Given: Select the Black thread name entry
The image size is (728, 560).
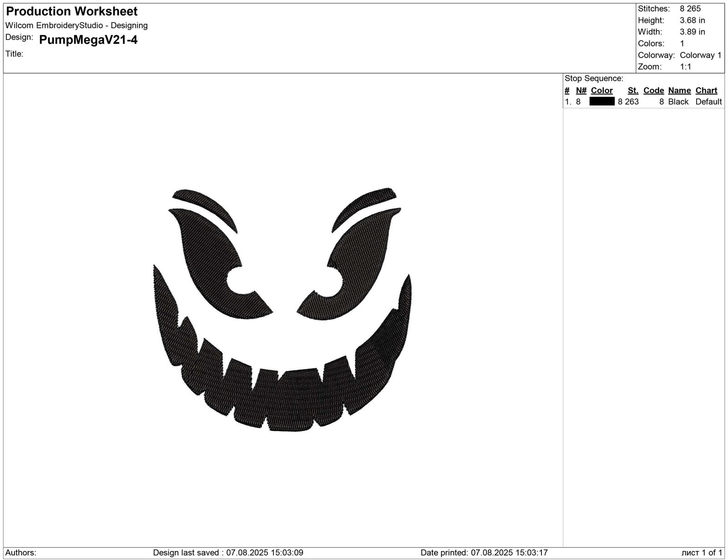Looking at the screenshot, I should [x=678, y=101].
